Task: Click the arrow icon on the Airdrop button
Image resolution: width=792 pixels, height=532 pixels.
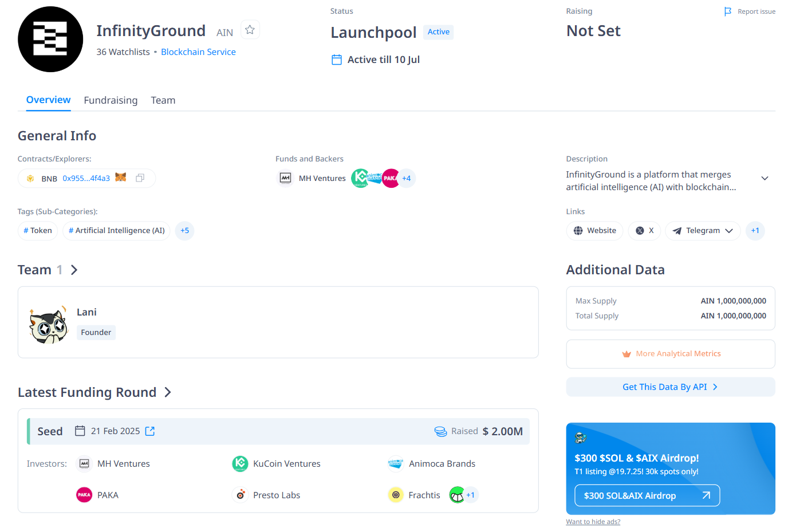Action: [x=706, y=495]
